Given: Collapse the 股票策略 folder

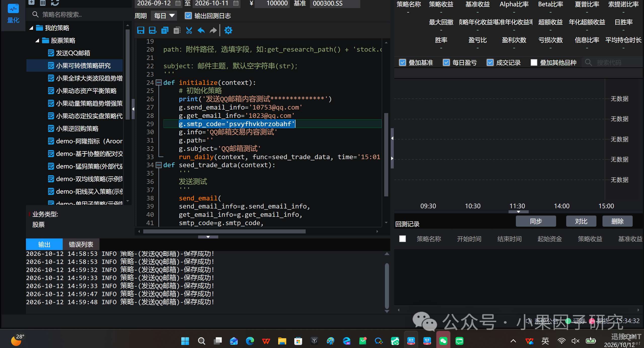Looking at the screenshot, I should click(x=37, y=41).
